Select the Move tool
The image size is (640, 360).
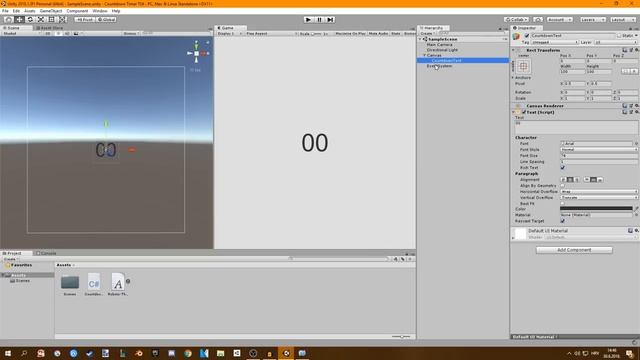[x=19, y=20]
